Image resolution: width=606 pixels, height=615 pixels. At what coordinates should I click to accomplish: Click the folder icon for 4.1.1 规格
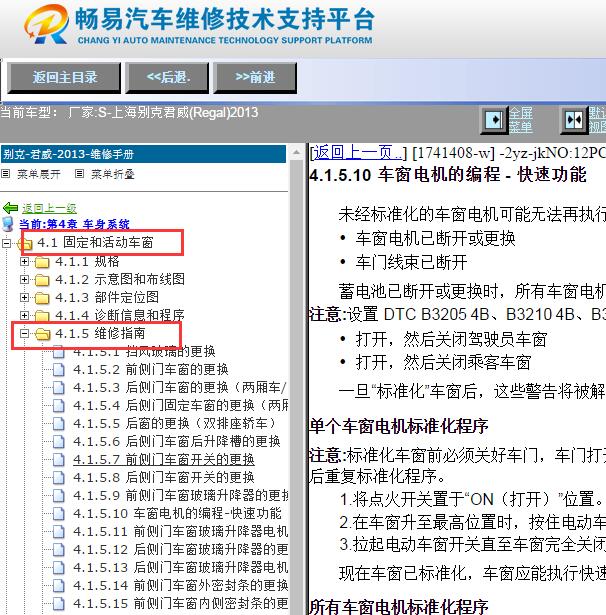(x=42, y=262)
